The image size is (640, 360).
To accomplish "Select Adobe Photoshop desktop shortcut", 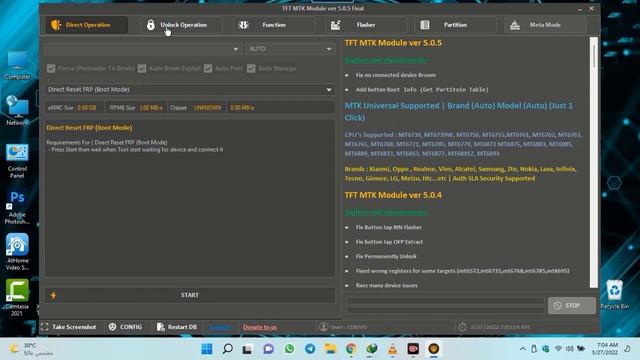I will 17,207.
